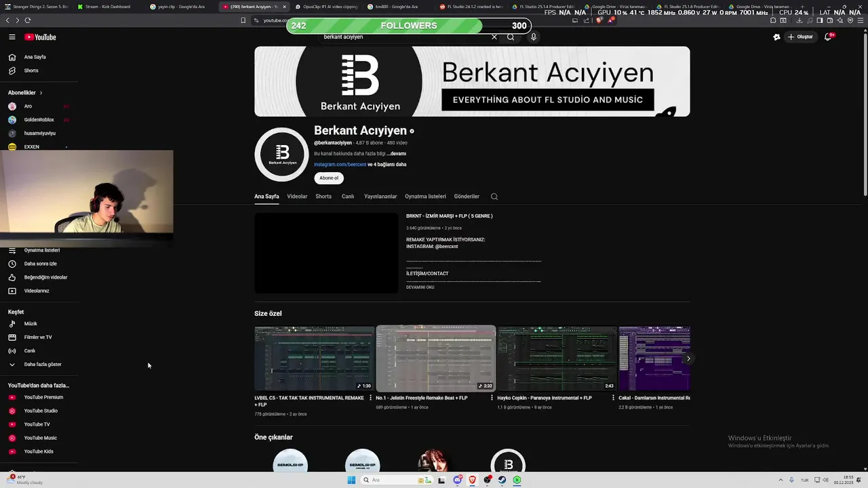Open Windows Start menu
Image resolution: width=868 pixels, height=488 pixels.
pyautogui.click(x=351, y=480)
